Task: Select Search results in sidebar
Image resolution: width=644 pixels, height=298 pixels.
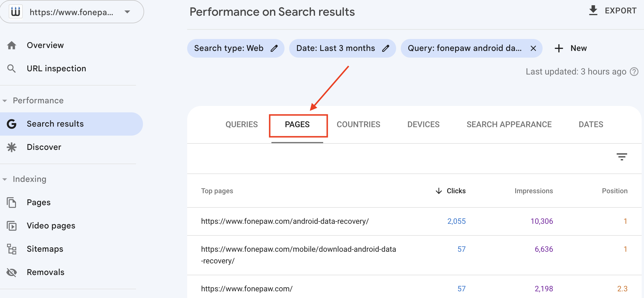Action: (x=71, y=124)
